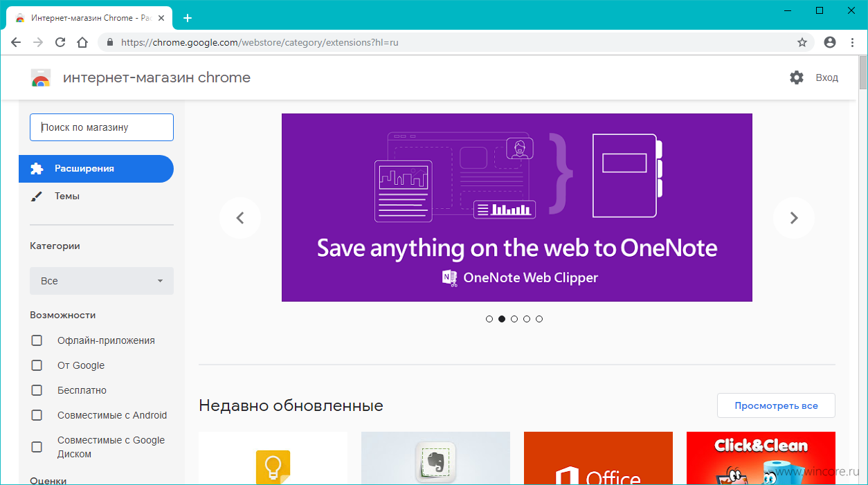Click the page vertical scrollbar thumb
The image size is (868, 485).
point(862,73)
